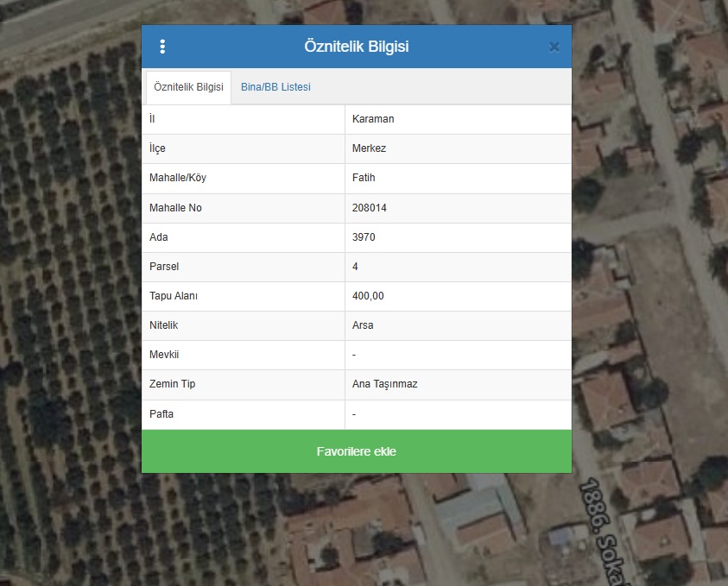
Task: Click the Parsel value 4
Action: click(355, 267)
